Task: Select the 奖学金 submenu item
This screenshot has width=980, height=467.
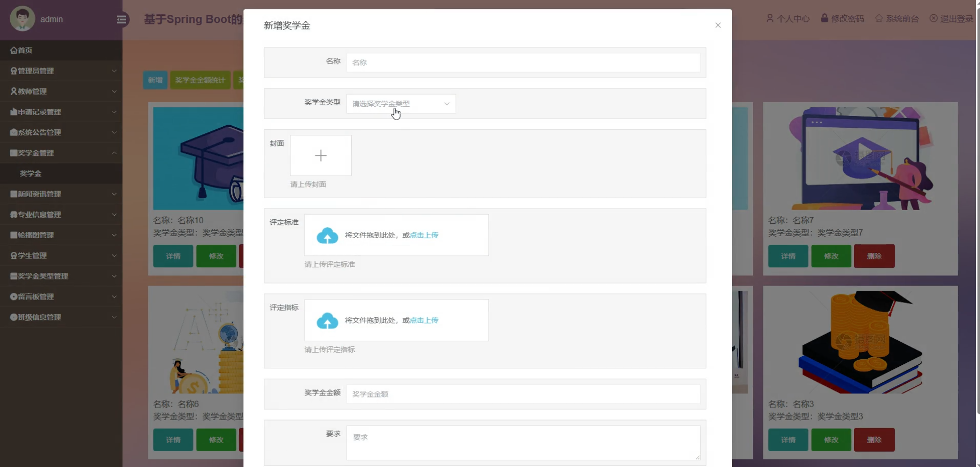Action: (x=31, y=173)
